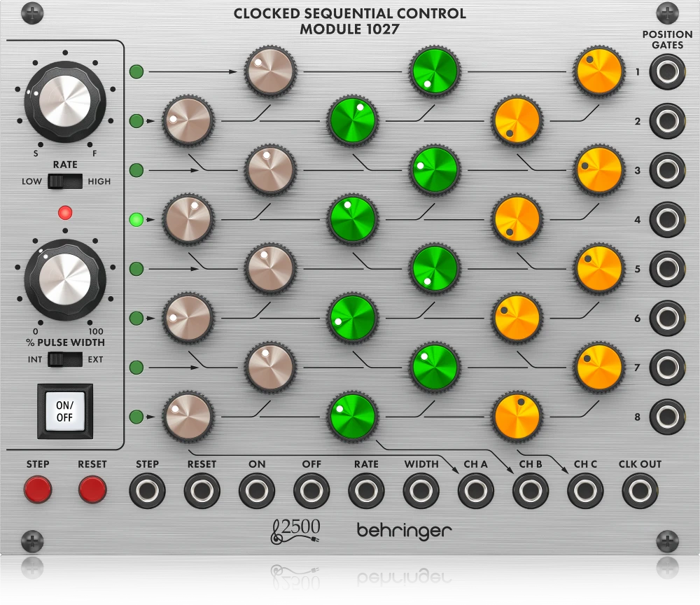Adjust step 6 green channel B knob
The height and width of the screenshot is (605, 700).
point(352,319)
